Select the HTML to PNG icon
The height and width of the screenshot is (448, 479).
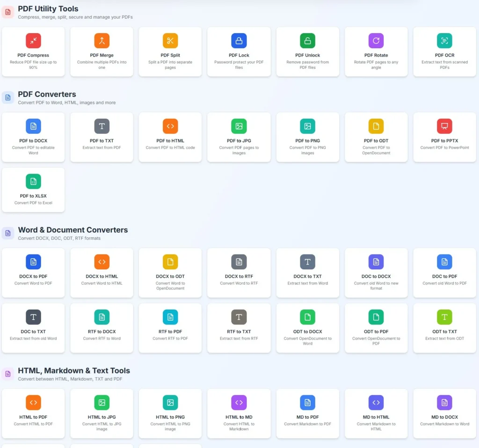[x=170, y=403]
